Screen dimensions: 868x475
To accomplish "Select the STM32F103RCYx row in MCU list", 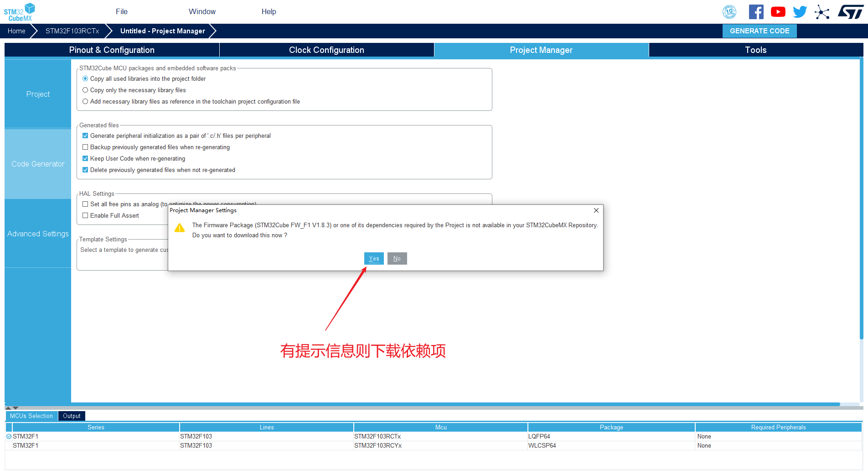I will (x=433, y=445).
